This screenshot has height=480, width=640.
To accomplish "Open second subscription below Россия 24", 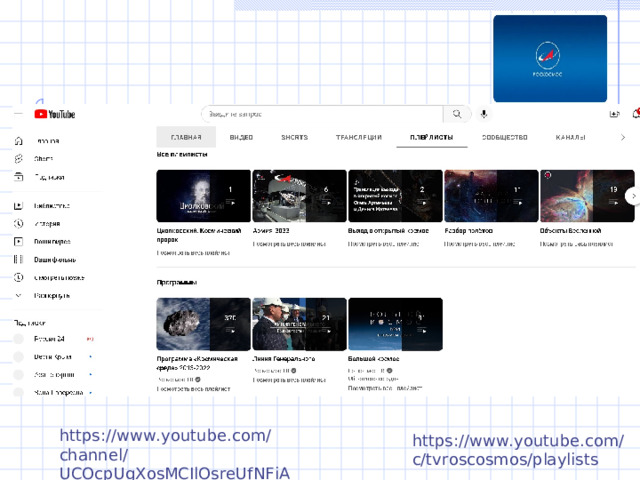I will click(x=53, y=357).
